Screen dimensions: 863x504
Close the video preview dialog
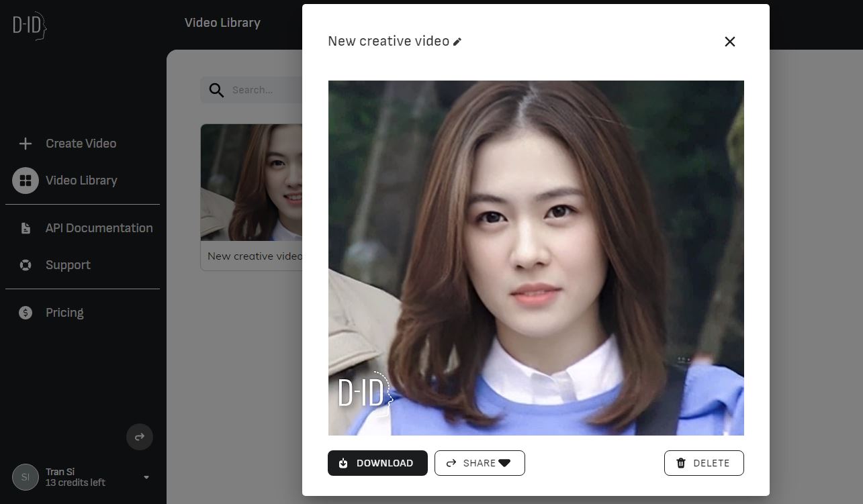click(730, 42)
